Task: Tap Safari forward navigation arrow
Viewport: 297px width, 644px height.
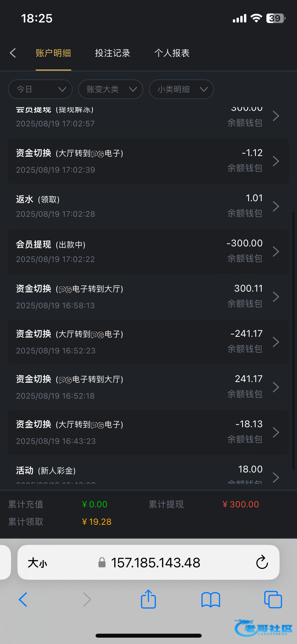Action: tap(87, 599)
